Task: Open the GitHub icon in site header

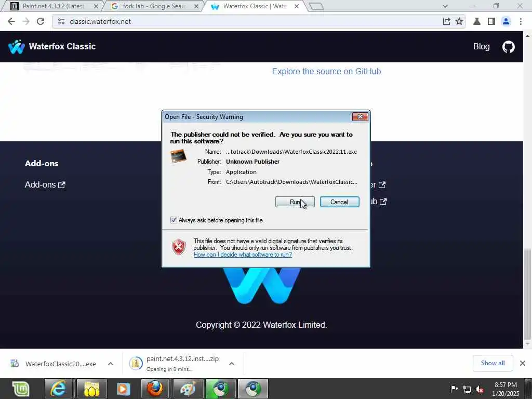Action: pos(508,47)
